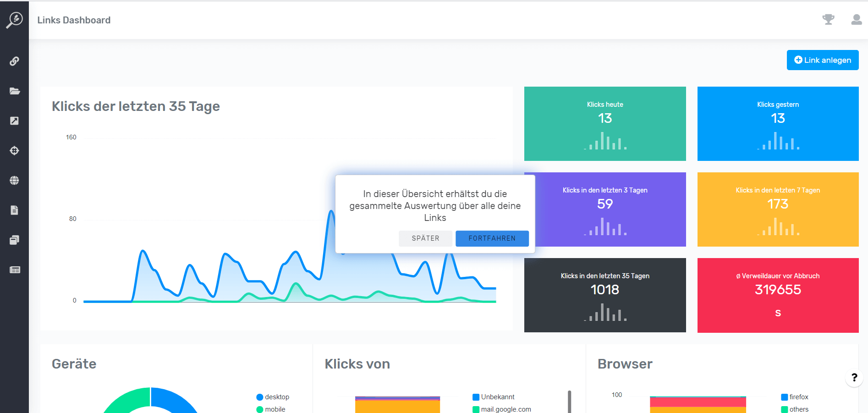Open the Klicks gestern card
The image size is (868, 413).
point(778,124)
